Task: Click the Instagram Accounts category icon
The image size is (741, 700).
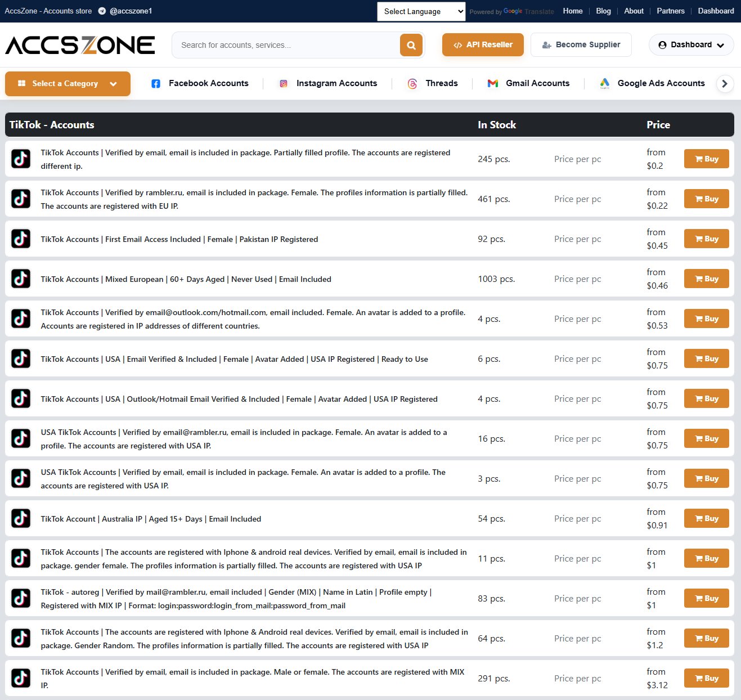Action: point(284,83)
